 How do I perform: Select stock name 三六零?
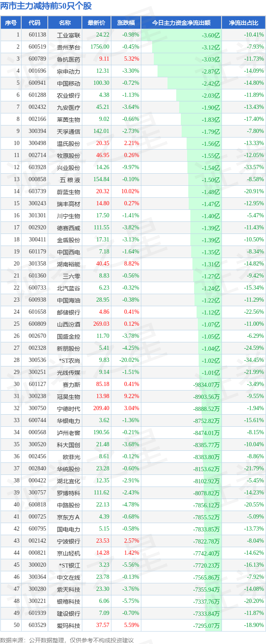71,276
